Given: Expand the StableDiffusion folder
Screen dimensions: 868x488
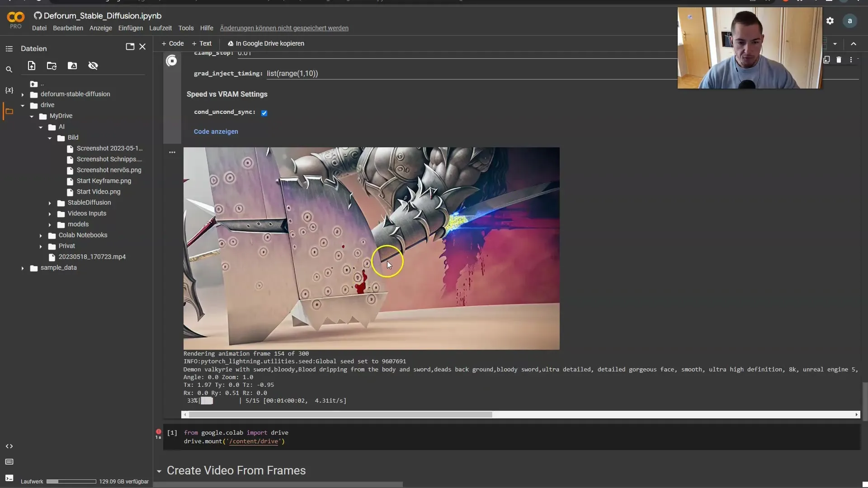Looking at the screenshot, I should [x=50, y=203].
